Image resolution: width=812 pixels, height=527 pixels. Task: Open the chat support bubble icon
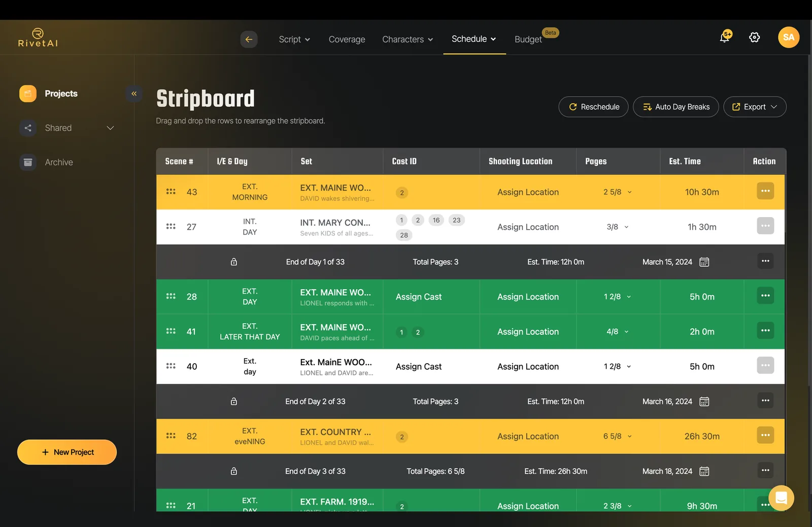pos(782,498)
